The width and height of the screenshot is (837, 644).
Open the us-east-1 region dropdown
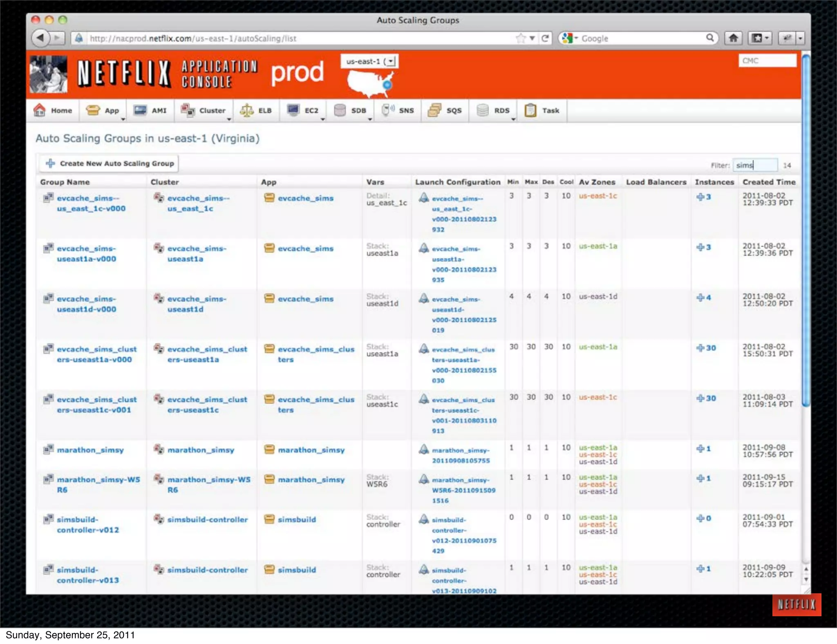[x=369, y=61]
